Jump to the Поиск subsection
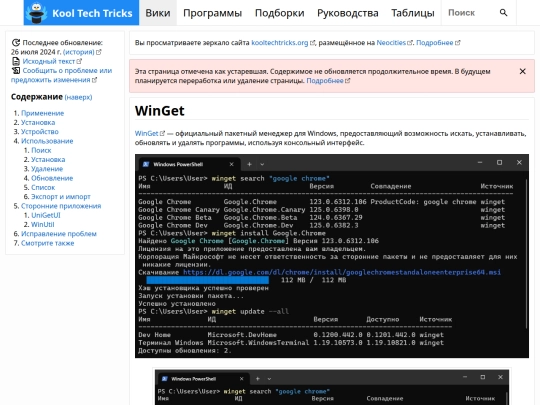Image resolution: width=540 pixels, height=405 pixels. pyautogui.click(x=41, y=150)
